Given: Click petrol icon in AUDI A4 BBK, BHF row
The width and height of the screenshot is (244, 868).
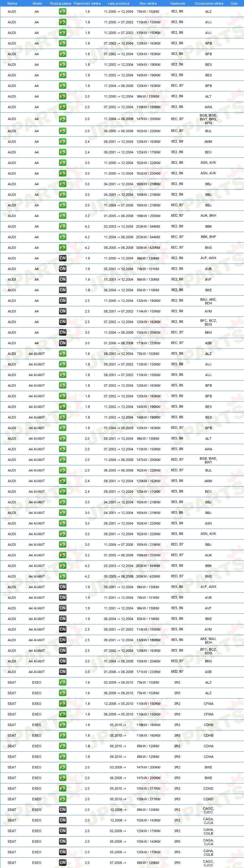Looking at the screenshot, I should pyautogui.click(x=63, y=237).
